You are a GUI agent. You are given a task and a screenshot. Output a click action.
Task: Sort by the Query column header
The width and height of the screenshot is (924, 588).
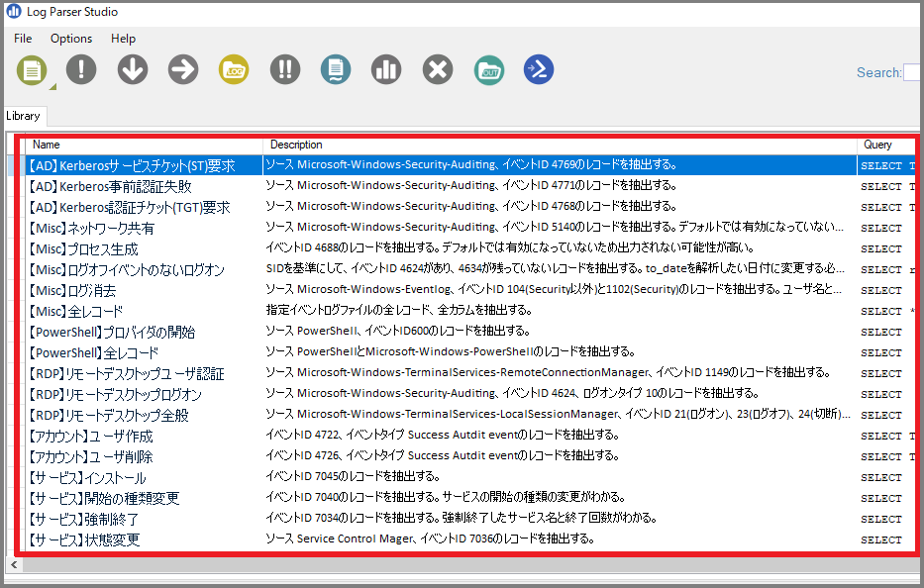887,145
